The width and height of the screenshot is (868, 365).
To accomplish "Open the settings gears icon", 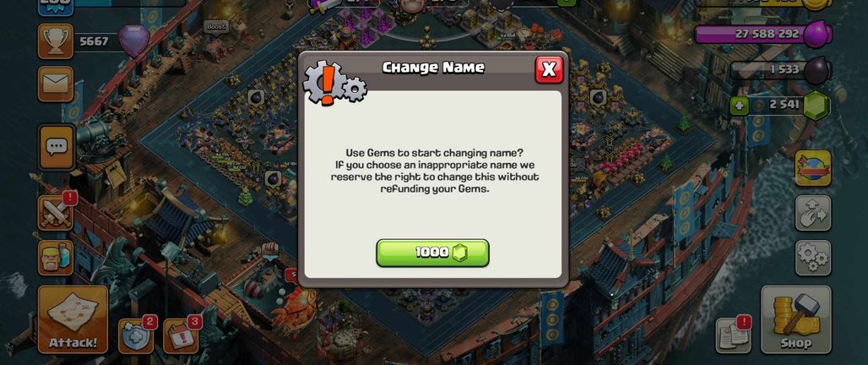I will click(x=812, y=258).
